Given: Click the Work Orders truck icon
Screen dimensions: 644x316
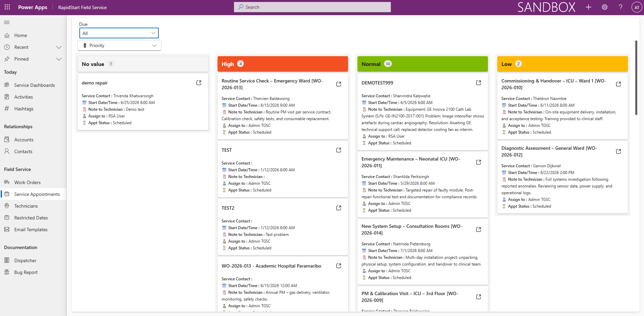Looking at the screenshot, I should pos(7,182).
